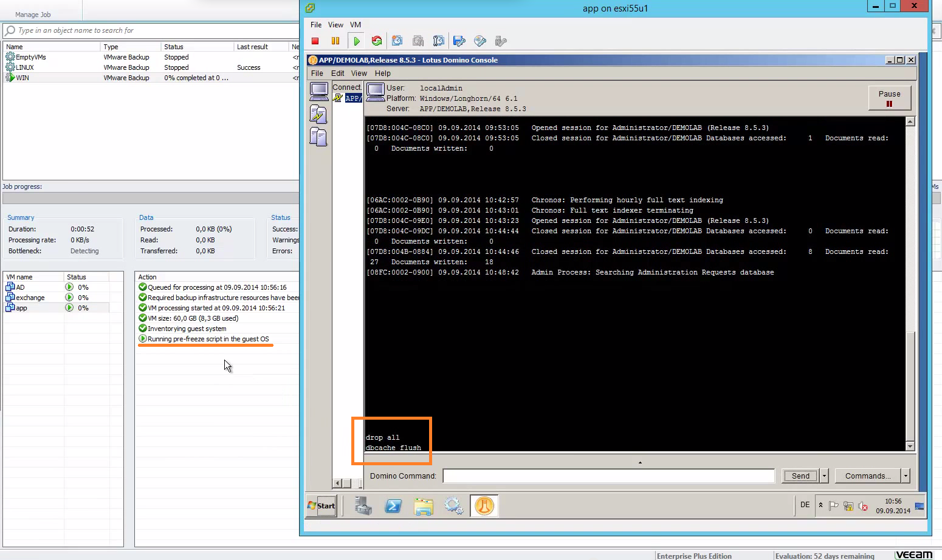
Task: Open View menu of the VM console window
Action: pos(335,25)
